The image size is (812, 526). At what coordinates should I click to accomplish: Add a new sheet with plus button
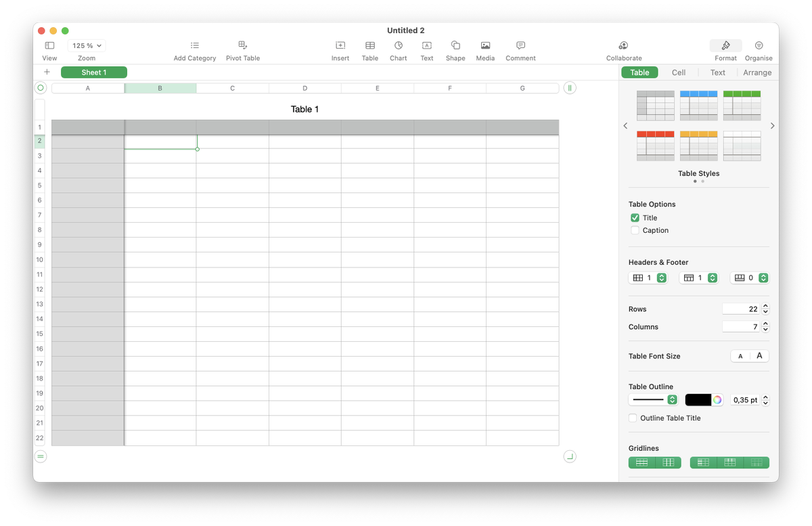47,72
